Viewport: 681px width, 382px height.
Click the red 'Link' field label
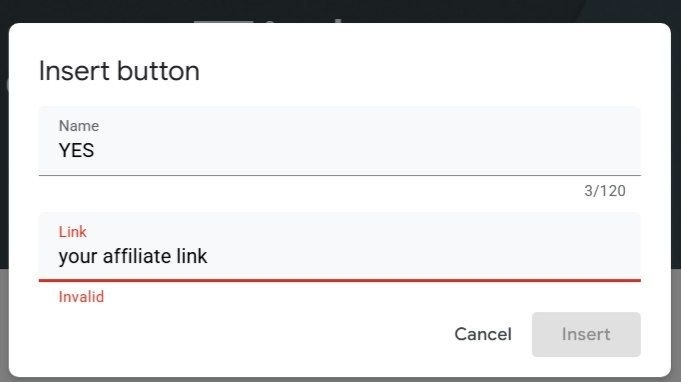point(73,232)
